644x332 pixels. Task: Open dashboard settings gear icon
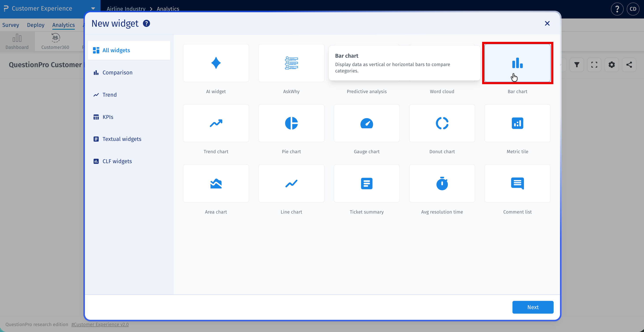611,65
